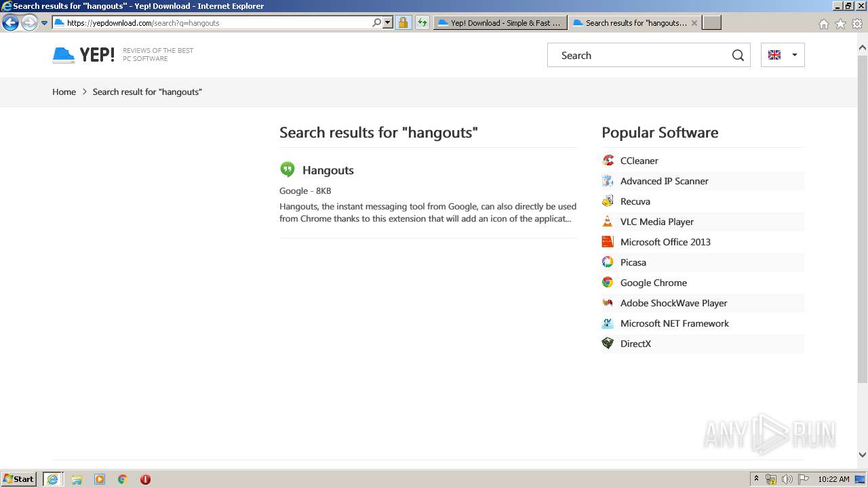Click the Hangouts description text starting "Hangouts, the instant"

[x=428, y=212]
